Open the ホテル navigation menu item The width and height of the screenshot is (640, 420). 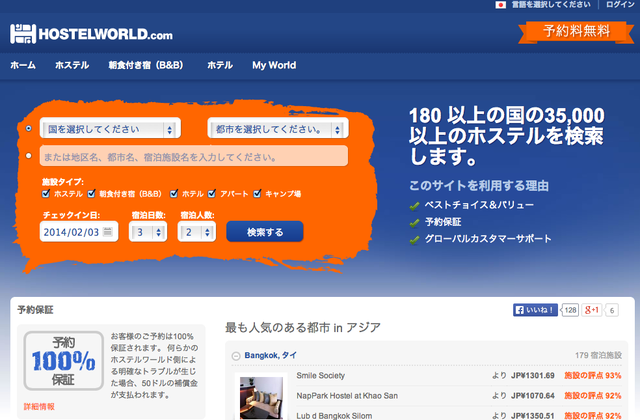[x=220, y=65]
